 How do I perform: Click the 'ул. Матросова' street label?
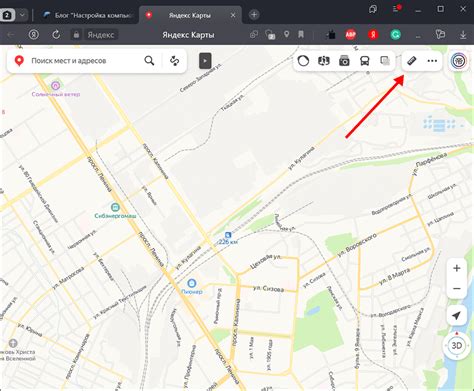[68, 278]
